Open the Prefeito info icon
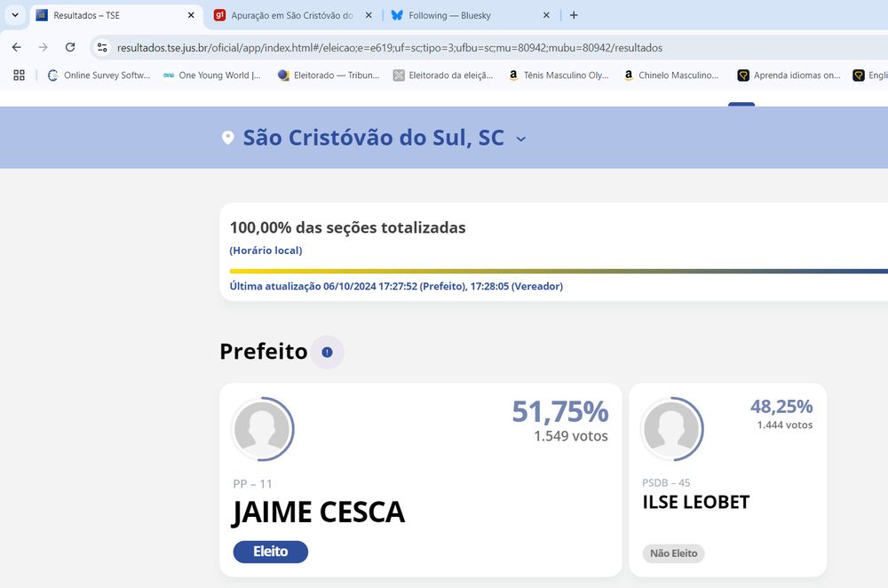888x588 pixels. pos(327,352)
